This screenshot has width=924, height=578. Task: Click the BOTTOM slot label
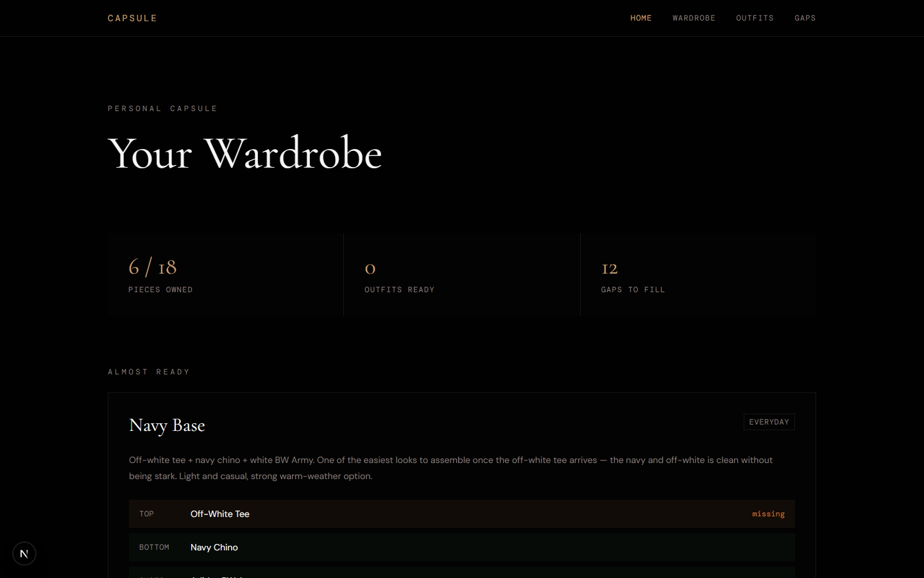(x=154, y=547)
